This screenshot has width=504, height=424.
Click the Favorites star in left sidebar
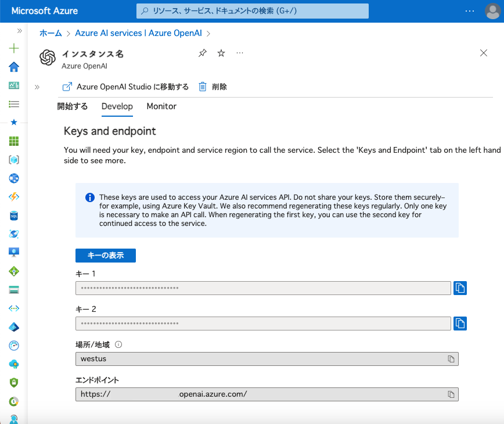(x=14, y=122)
